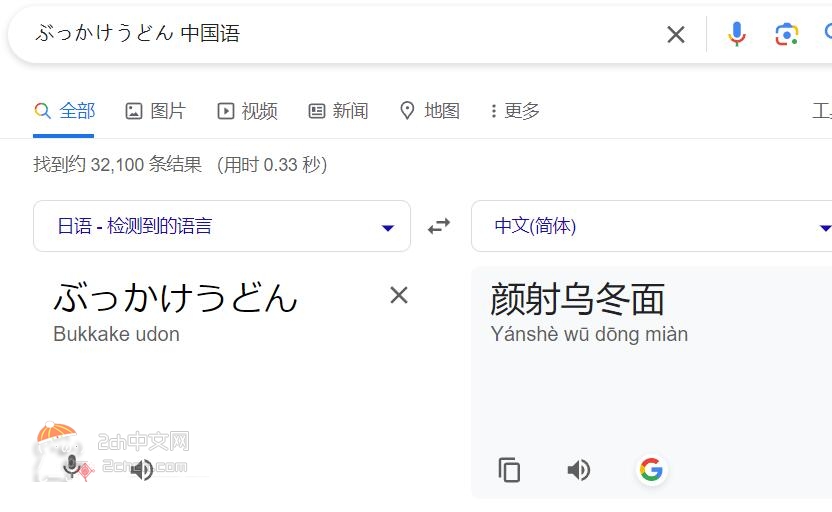Switch to the 图片 images tab
The width and height of the screenshot is (832, 512).
pos(155,111)
